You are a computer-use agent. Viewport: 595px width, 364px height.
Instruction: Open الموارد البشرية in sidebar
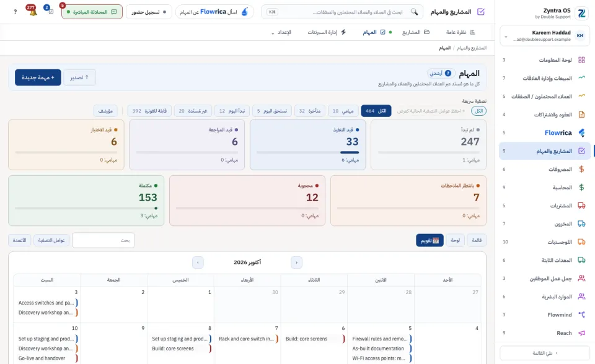(x=544, y=297)
